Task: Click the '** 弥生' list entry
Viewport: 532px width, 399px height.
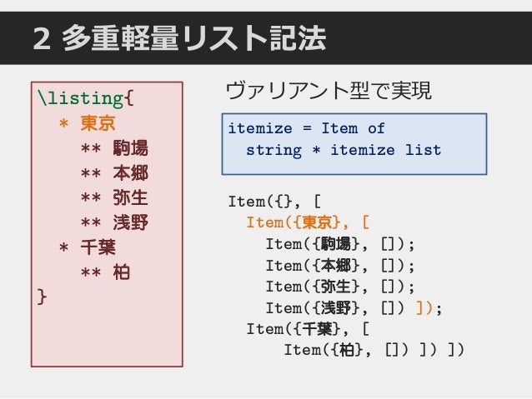Action: click(114, 197)
